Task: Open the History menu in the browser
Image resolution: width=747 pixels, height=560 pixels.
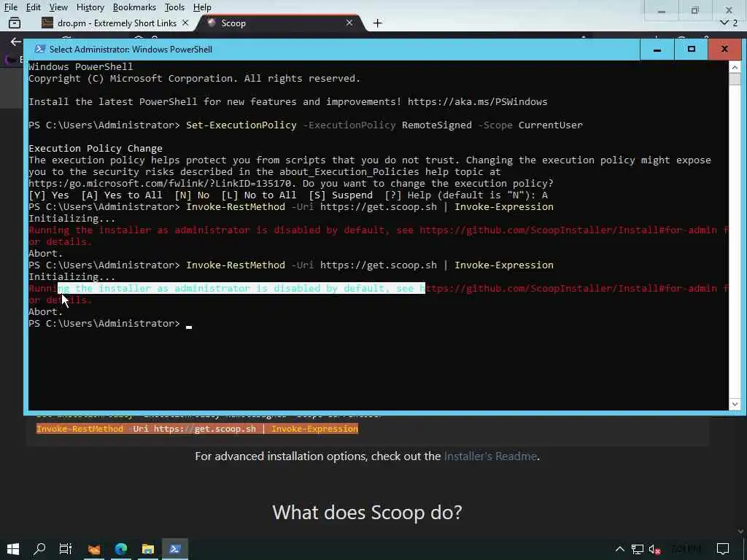Action: click(x=90, y=7)
